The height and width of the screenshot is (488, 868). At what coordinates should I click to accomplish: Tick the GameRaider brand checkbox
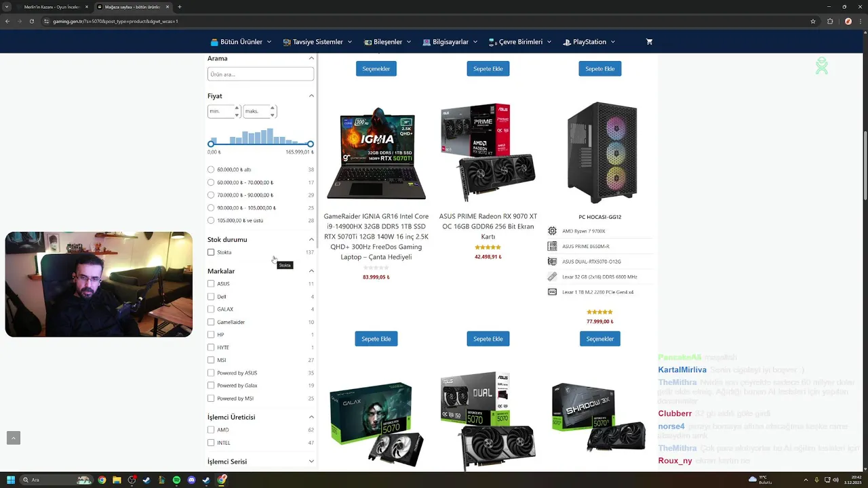[x=211, y=322]
